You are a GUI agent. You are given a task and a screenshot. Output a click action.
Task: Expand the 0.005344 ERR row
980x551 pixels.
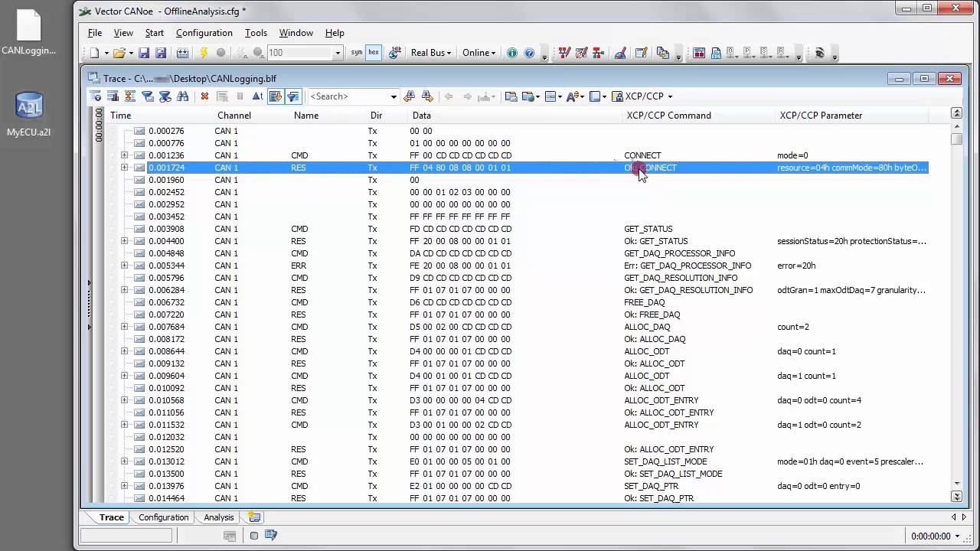click(124, 266)
